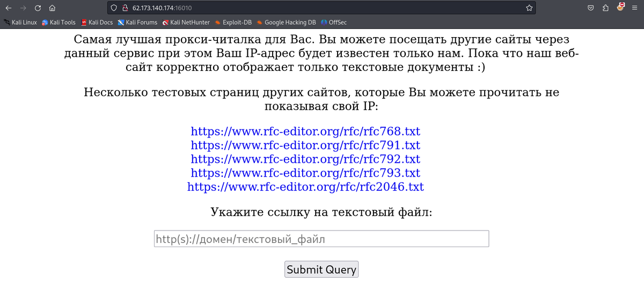Click the browser forward arrow
644x289 pixels.
[23, 8]
